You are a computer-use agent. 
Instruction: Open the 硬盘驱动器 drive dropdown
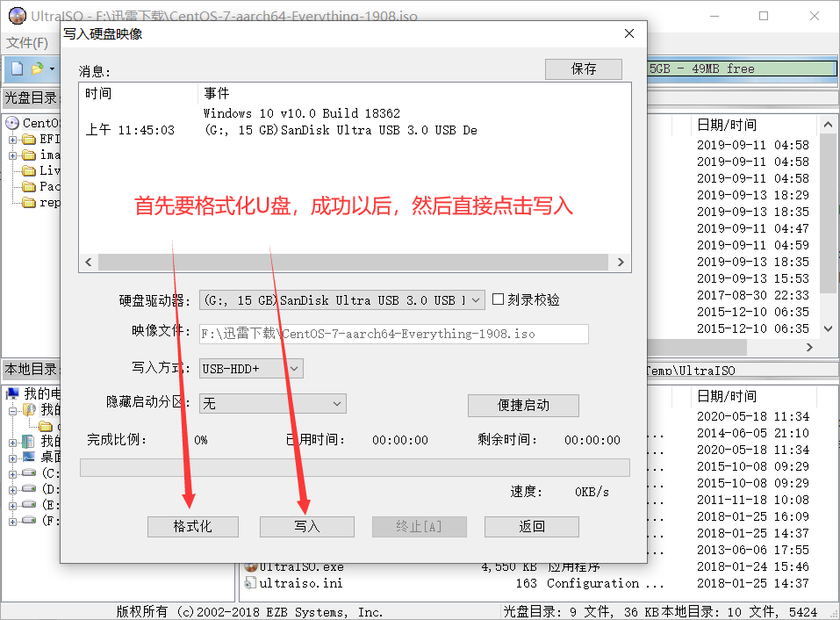(476, 300)
